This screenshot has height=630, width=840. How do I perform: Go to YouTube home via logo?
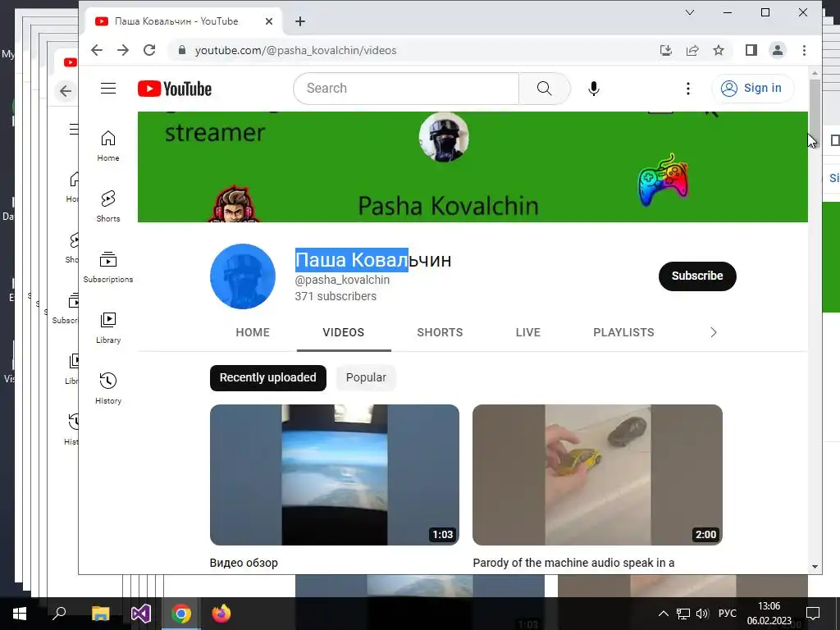click(x=175, y=89)
